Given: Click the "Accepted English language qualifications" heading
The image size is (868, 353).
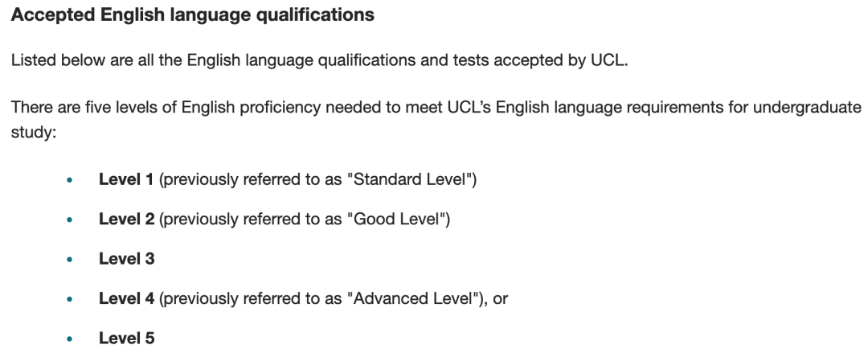Looking at the screenshot, I should click(193, 15).
